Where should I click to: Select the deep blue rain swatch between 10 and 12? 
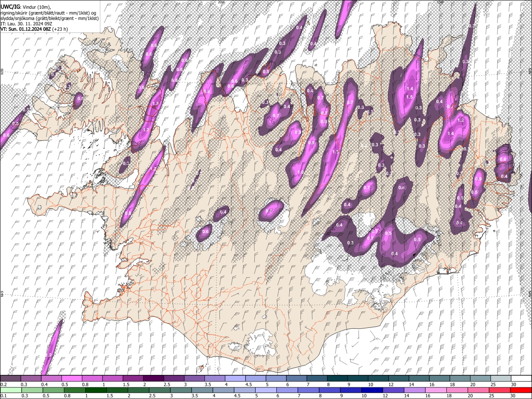[x=372, y=390]
